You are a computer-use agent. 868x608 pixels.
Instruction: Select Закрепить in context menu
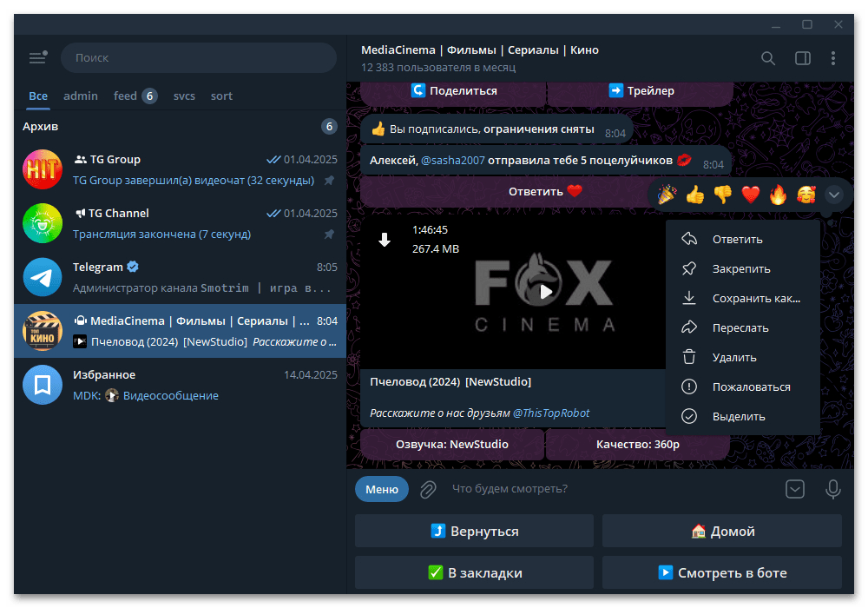pyautogui.click(x=742, y=268)
